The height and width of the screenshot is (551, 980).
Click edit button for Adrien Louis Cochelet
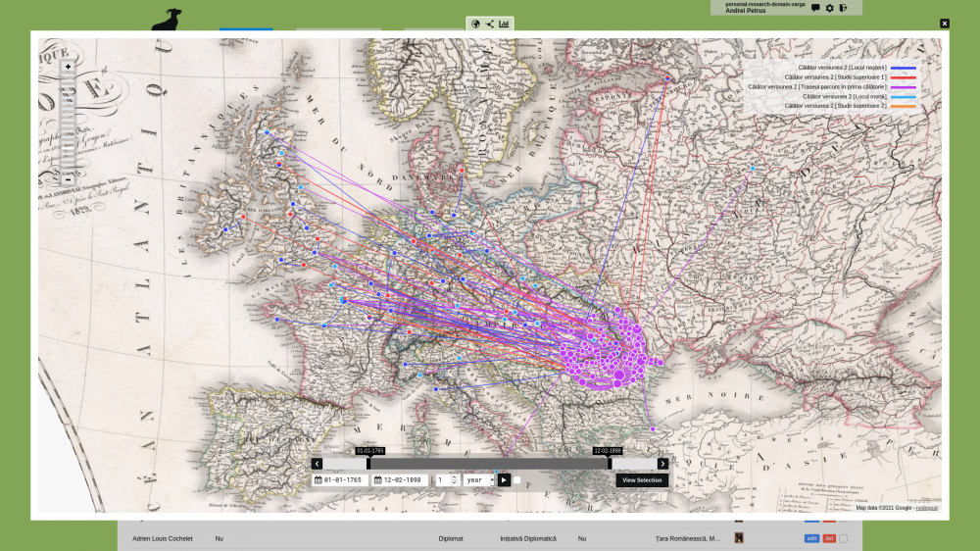point(811,538)
